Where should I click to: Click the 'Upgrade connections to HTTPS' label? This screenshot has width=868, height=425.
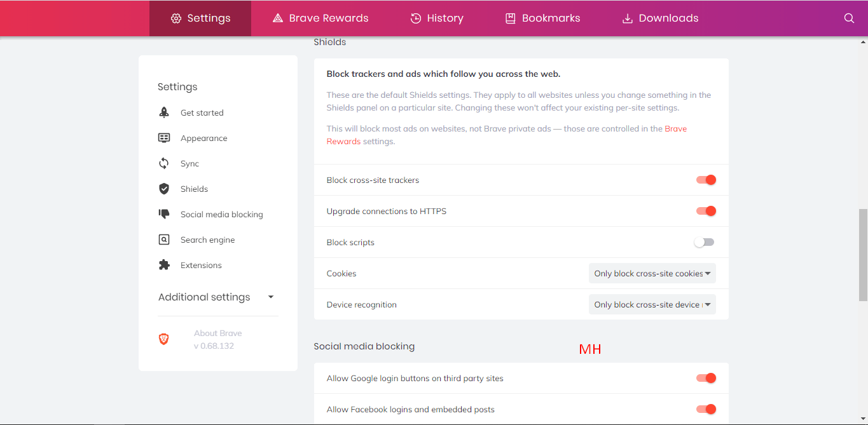pyautogui.click(x=387, y=211)
